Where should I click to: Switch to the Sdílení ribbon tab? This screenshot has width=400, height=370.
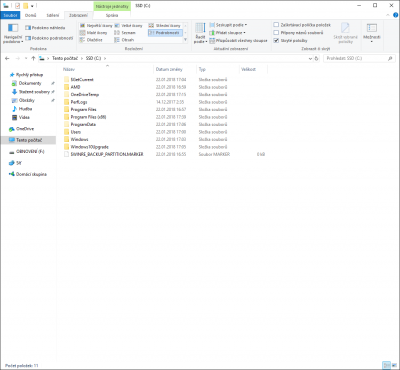pyautogui.click(x=53, y=15)
